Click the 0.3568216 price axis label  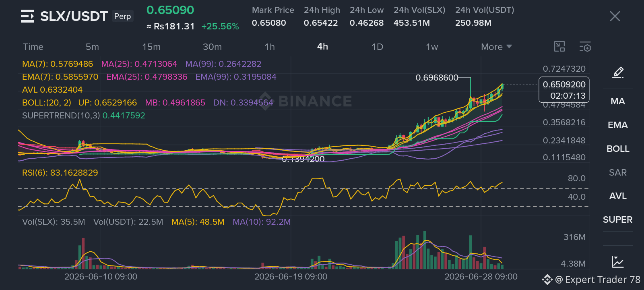[x=564, y=122]
